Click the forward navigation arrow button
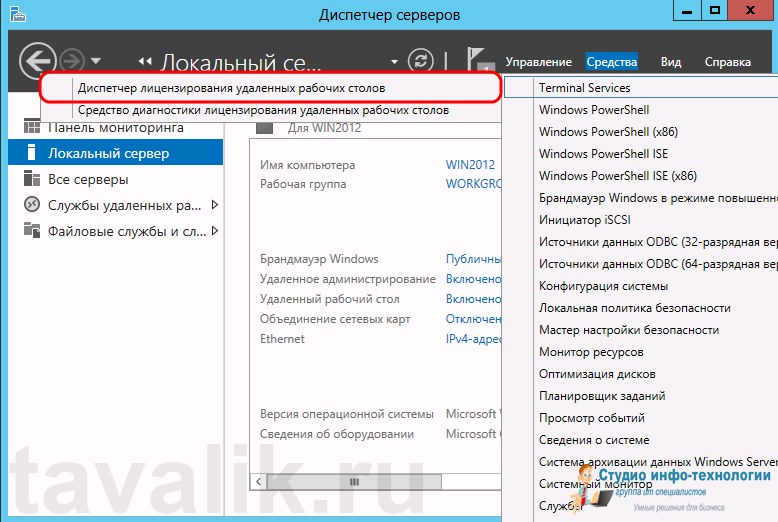This screenshot has width=778, height=522. [x=73, y=61]
